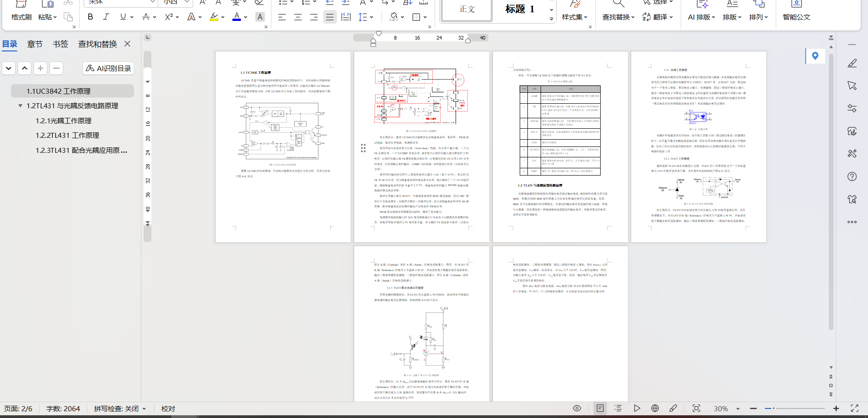
Task: Toggle justify text alignment
Action: 330,17
